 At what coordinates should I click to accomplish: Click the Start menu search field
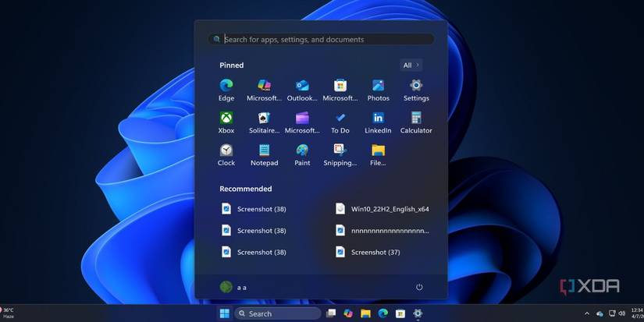coord(321,40)
